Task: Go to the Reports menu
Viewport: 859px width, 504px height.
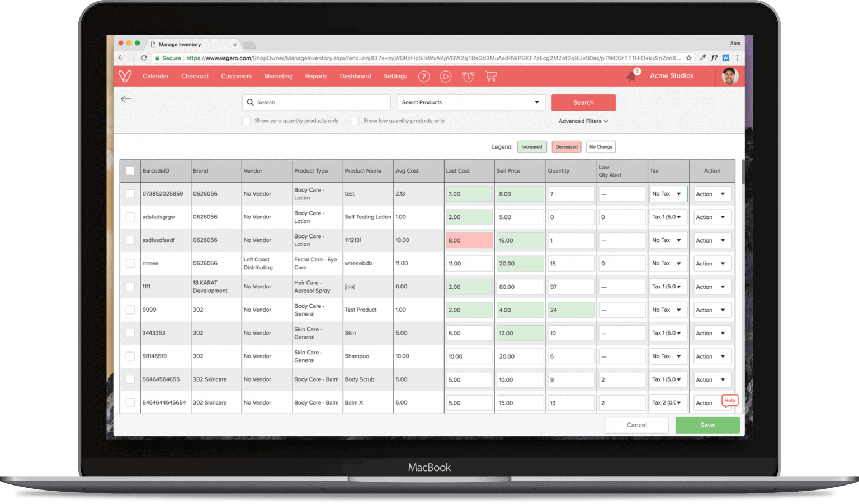Action: 316,77
